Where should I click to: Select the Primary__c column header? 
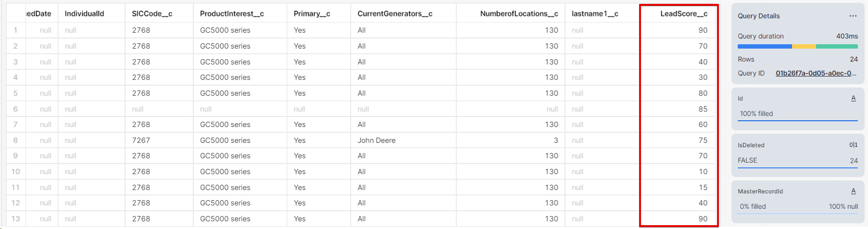[x=312, y=13]
